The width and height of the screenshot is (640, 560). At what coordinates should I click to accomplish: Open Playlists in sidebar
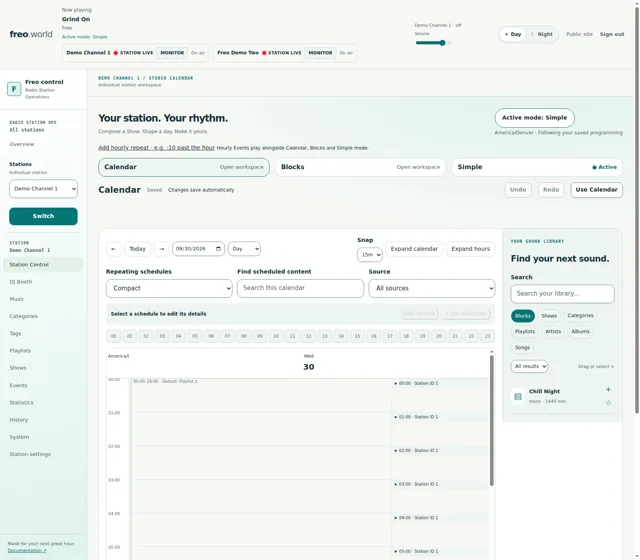[x=20, y=351]
